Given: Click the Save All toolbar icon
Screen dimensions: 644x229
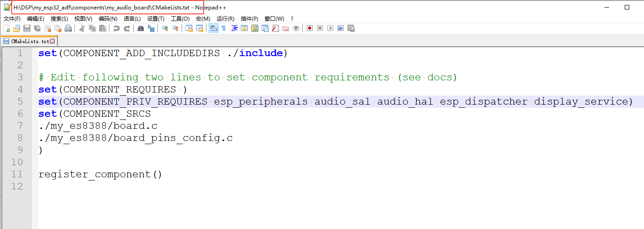Looking at the screenshot, I should click(x=37, y=28).
